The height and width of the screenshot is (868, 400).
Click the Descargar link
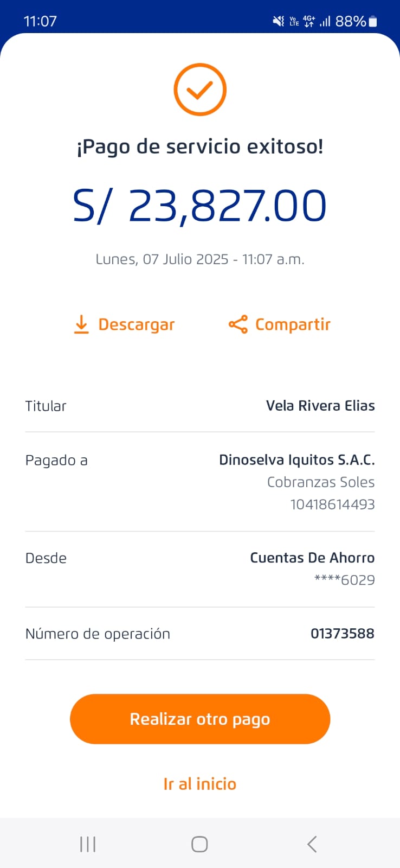[x=136, y=324]
